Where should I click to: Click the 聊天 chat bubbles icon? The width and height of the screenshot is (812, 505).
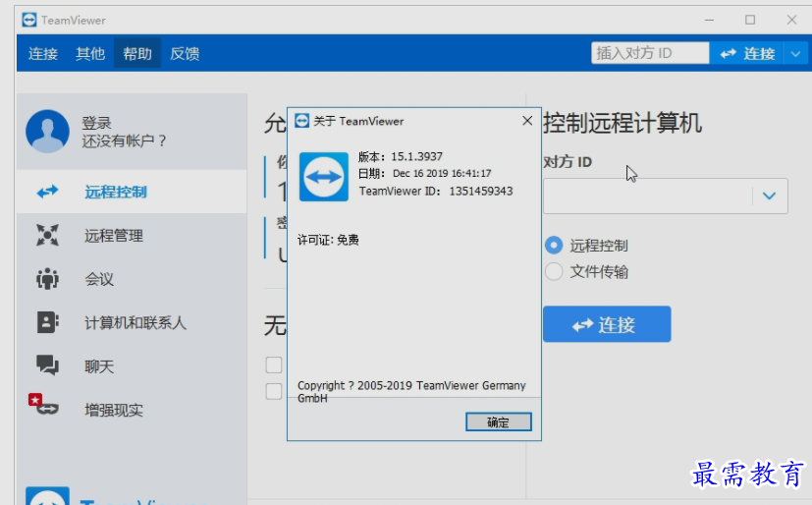coord(48,365)
